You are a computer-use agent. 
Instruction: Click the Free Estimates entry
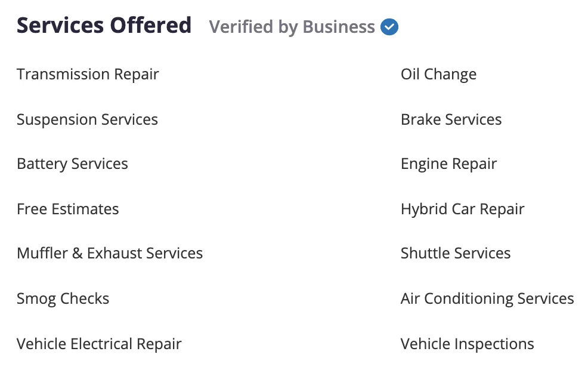(x=68, y=209)
